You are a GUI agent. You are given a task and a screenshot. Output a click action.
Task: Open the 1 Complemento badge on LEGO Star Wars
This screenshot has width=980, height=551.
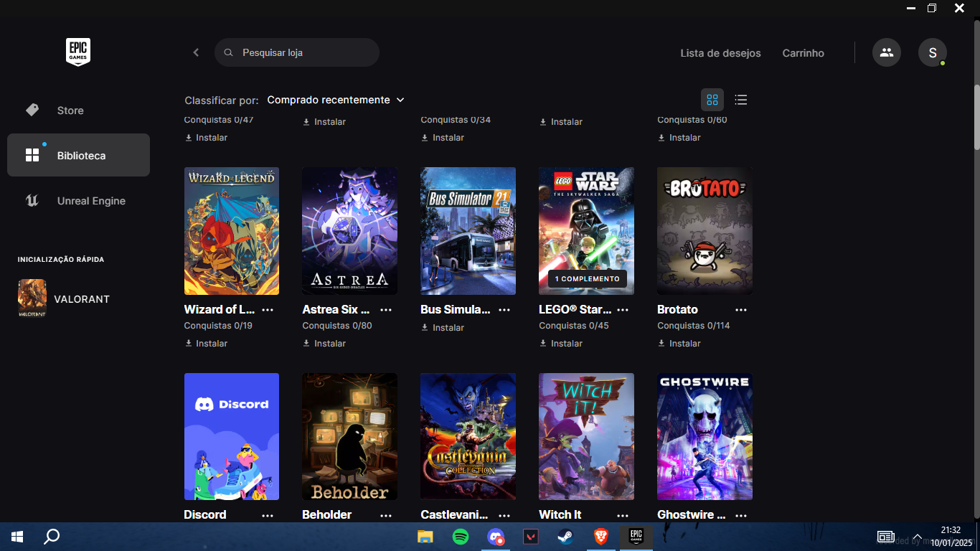click(587, 279)
